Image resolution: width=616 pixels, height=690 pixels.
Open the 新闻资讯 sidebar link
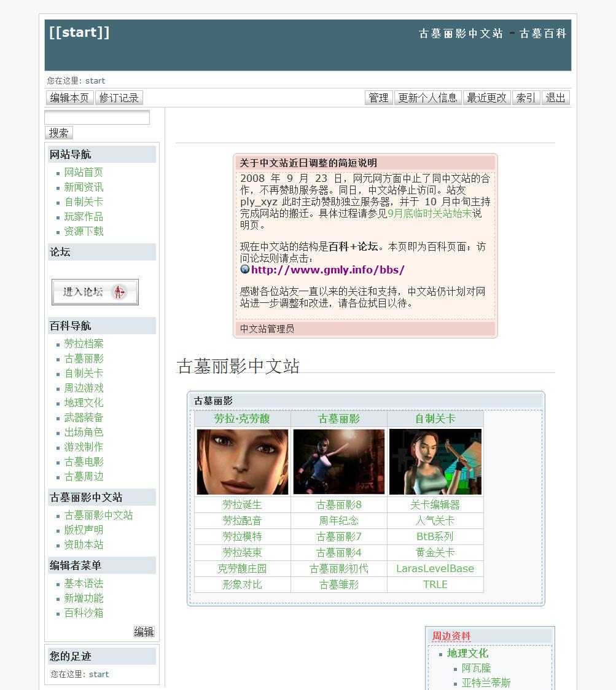(84, 187)
